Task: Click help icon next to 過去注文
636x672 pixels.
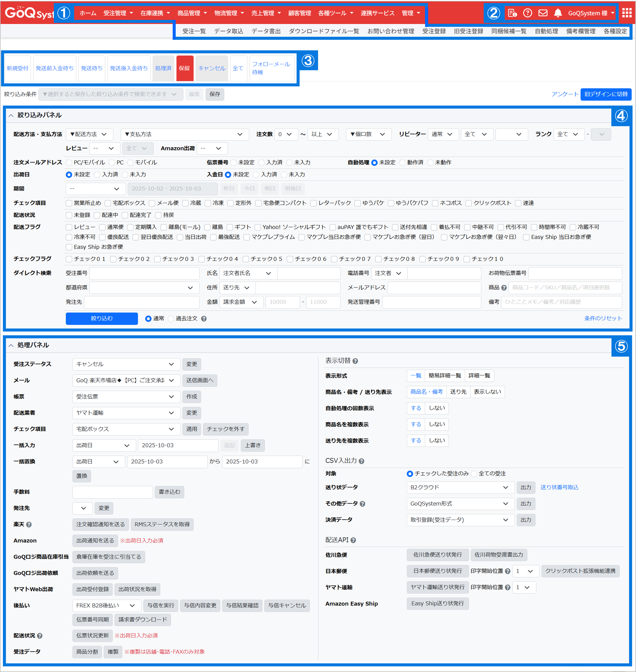Action: click(x=204, y=319)
